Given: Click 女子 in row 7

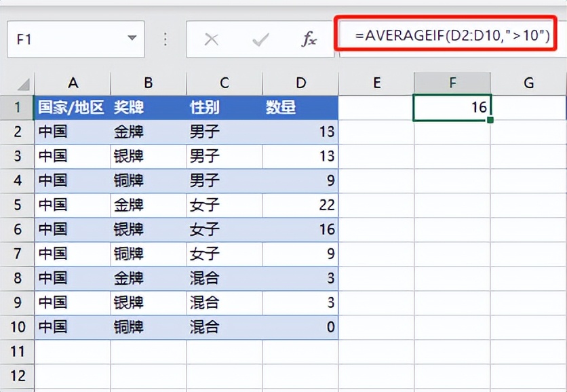Looking at the screenshot, I should coord(205,254).
